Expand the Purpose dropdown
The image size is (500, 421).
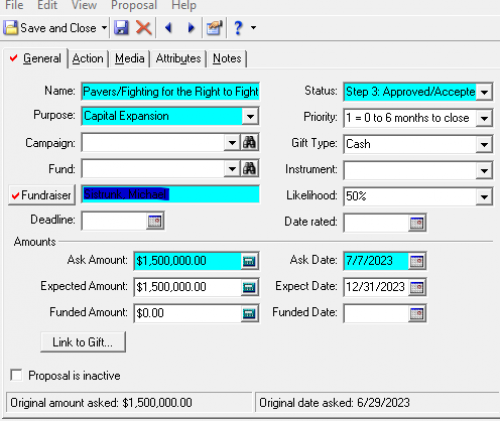(x=250, y=117)
